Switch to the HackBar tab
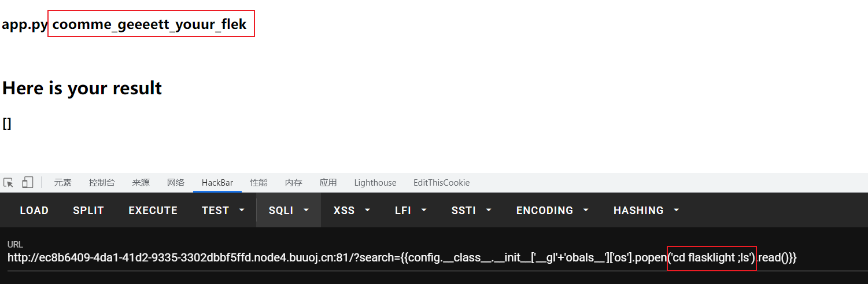The width and height of the screenshot is (868, 284). tap(217, 183)
